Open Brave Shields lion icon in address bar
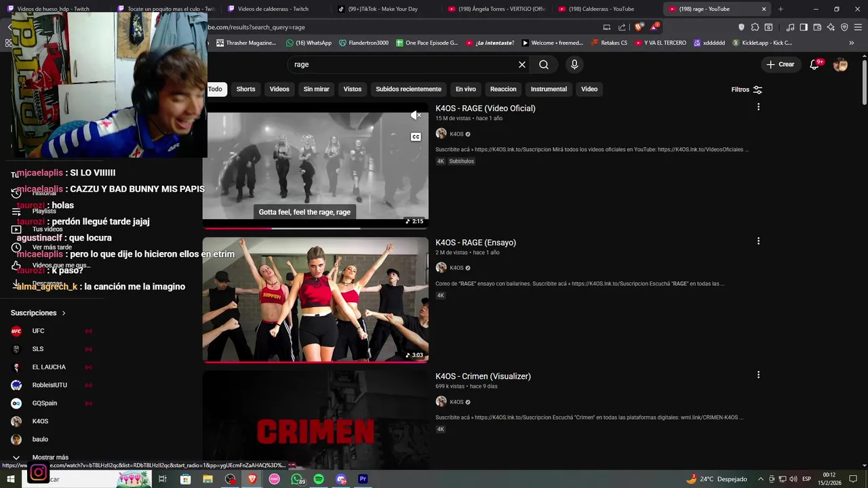The image size is (868, 488). tap(638, 27)
